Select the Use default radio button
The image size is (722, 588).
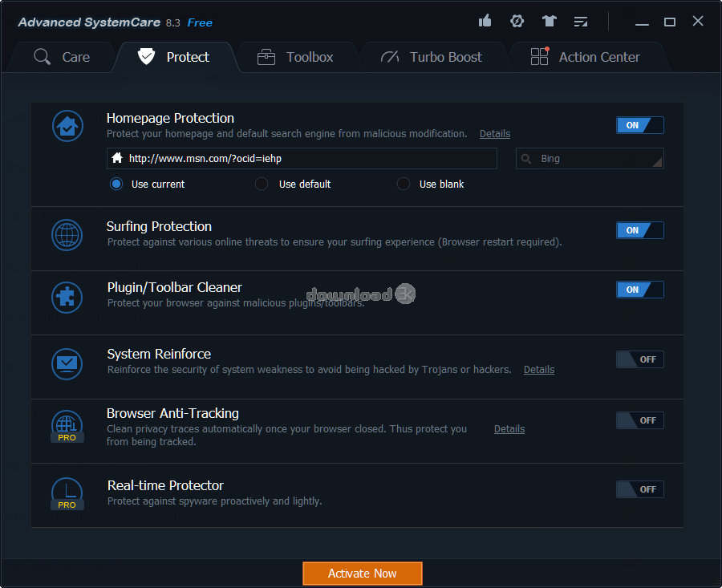pos(262,185)
